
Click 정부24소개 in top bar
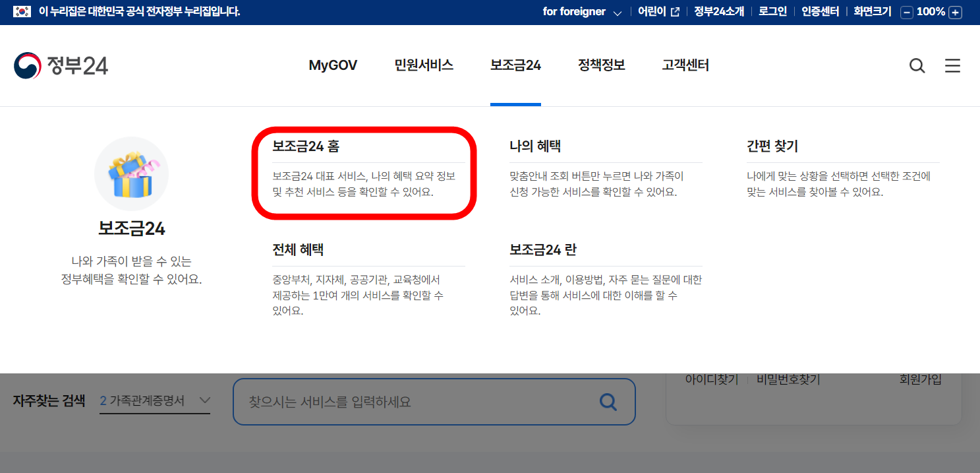tap(719, 12)
